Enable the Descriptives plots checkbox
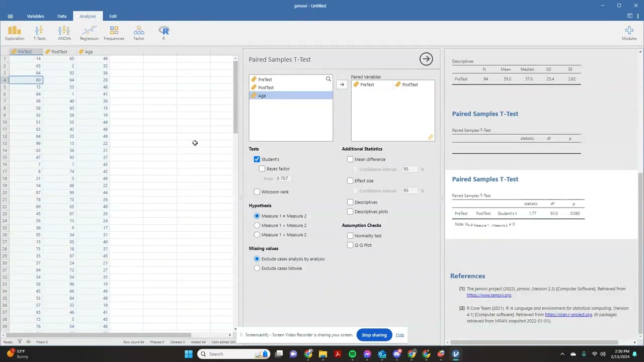The width and height of the screenshot is (644, 362). click(x=350, y=212)
